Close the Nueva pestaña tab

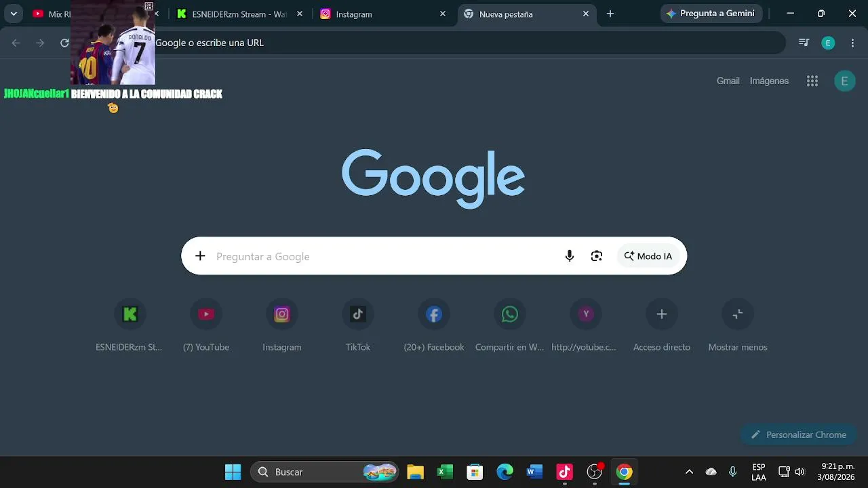coord(586,14)
